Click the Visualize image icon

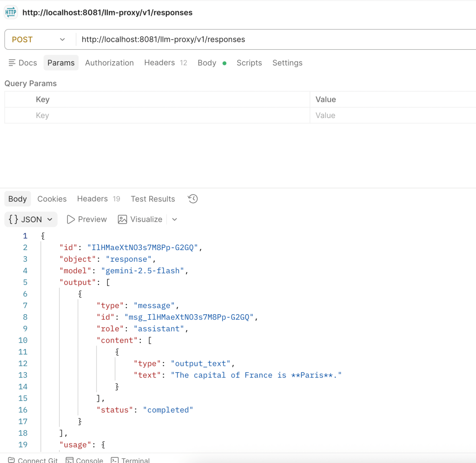click(x=123, y=219)
